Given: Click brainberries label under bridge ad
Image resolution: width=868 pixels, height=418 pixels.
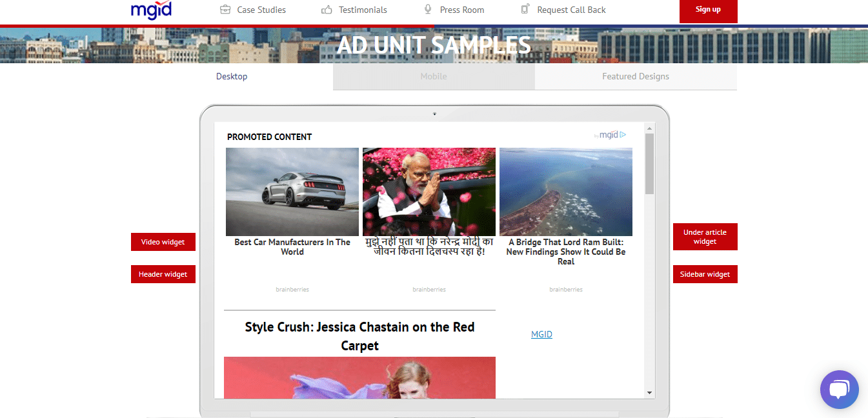Looking at the screenshot, I should [566, 290].
